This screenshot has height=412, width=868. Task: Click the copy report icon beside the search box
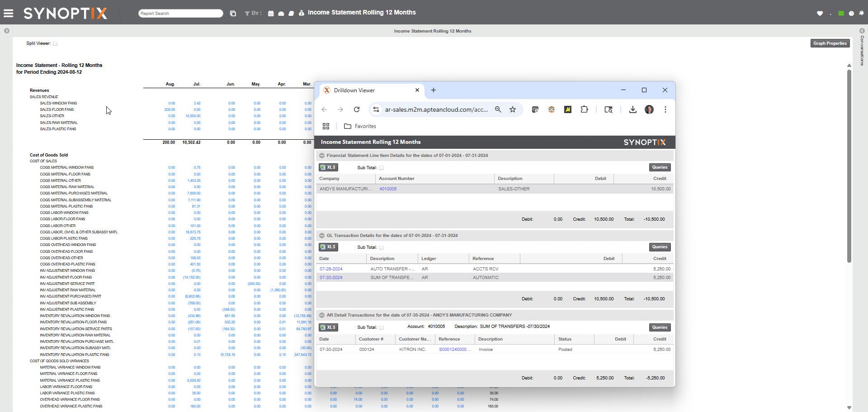233,13
